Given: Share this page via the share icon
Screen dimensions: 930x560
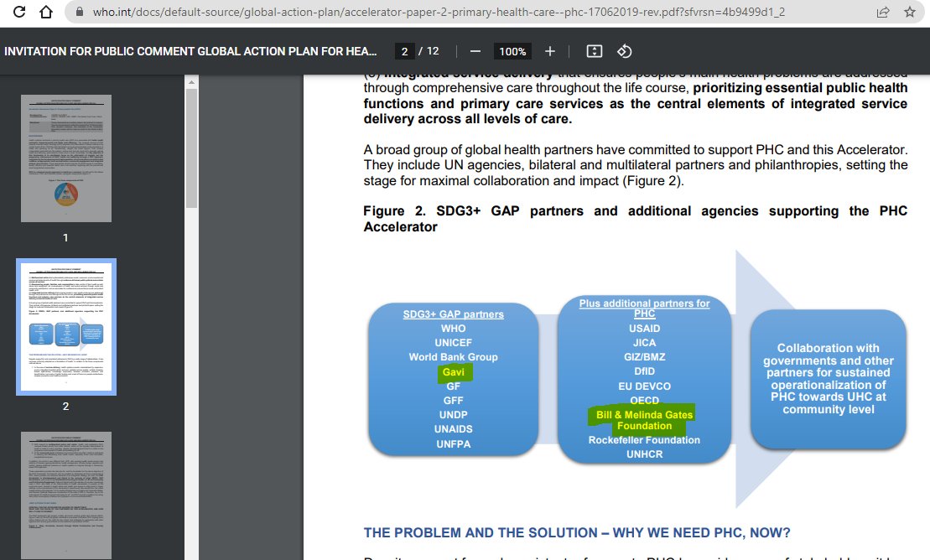Looking at the screenshot, I should coord(882,12).
